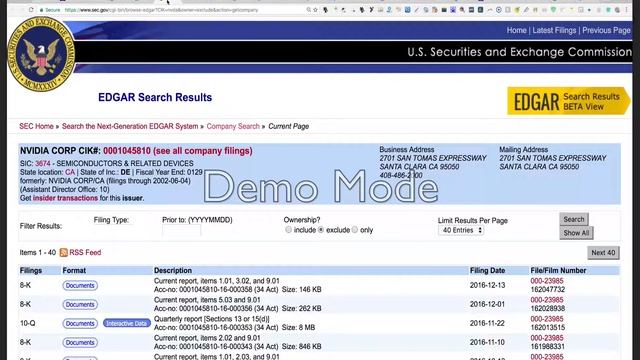Click the Filing Date column header

[487, 270]
